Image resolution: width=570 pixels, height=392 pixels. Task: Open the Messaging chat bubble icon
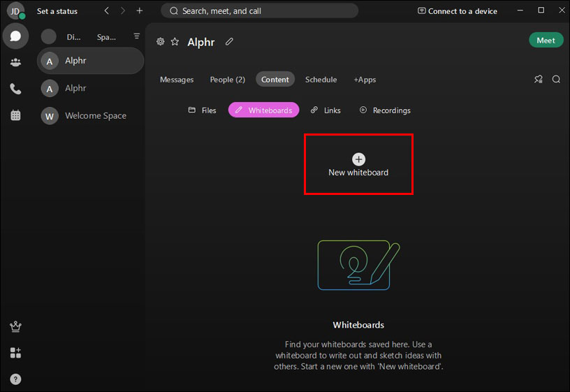[15, 36]
